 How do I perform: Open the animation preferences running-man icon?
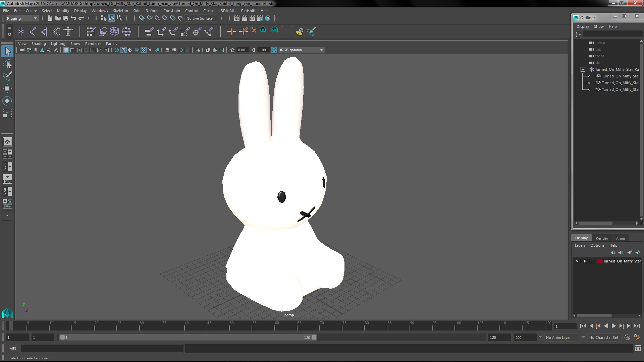coord(637,338)
